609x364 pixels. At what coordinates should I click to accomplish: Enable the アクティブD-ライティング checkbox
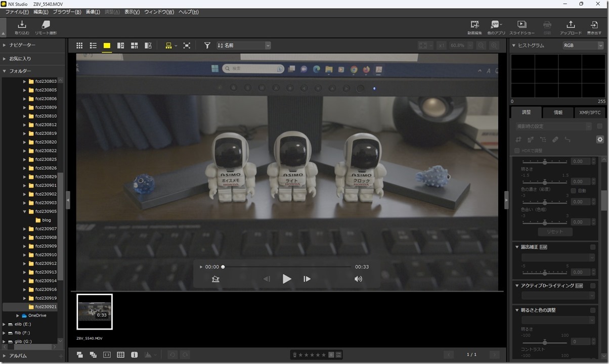(593, 286)
